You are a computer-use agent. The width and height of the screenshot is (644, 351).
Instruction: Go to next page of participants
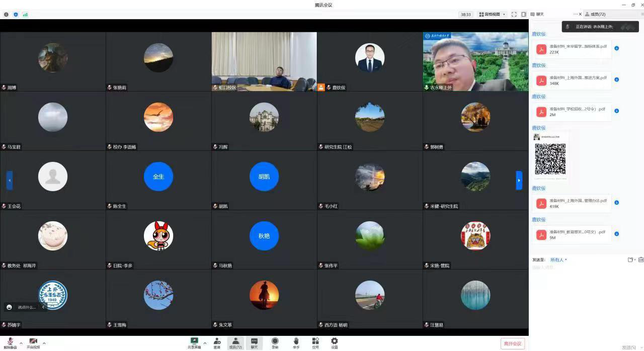coord(519,181)
